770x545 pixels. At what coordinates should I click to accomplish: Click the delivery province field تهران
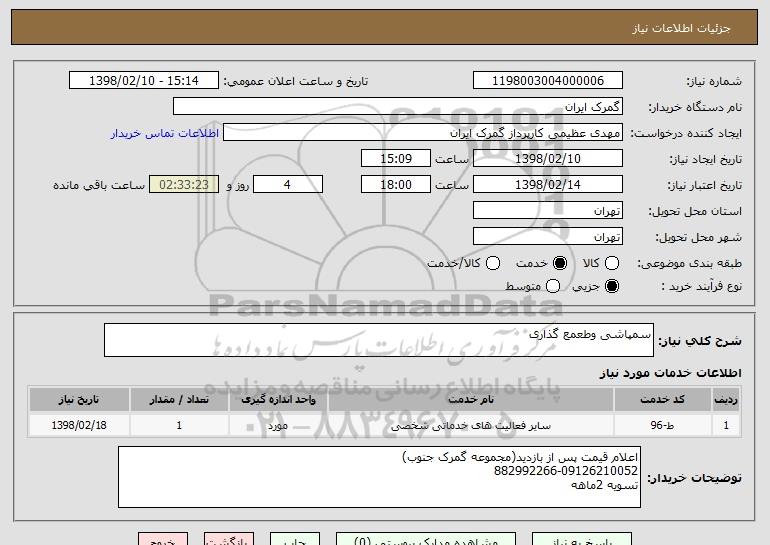coord(548,211)
